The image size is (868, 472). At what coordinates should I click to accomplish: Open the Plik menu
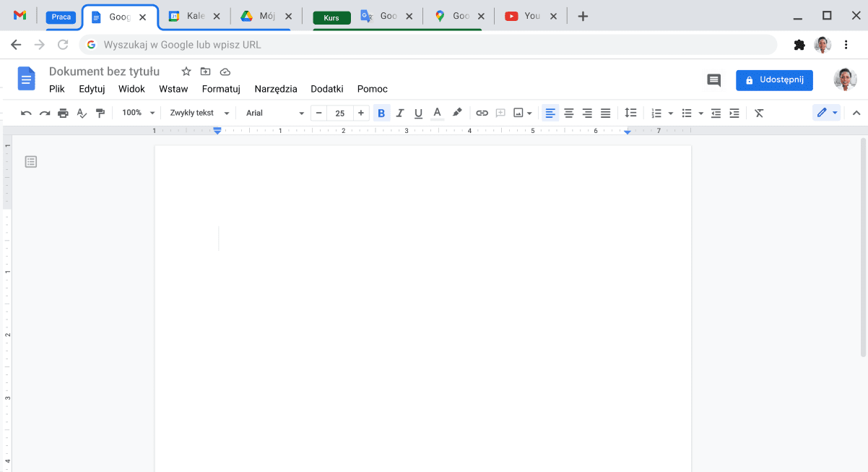(57, 89)
